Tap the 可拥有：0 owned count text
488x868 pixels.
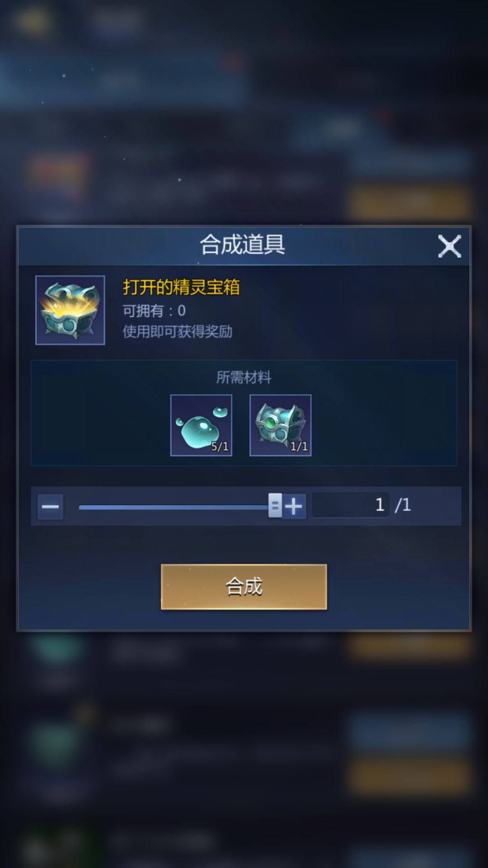click(154, 311)
